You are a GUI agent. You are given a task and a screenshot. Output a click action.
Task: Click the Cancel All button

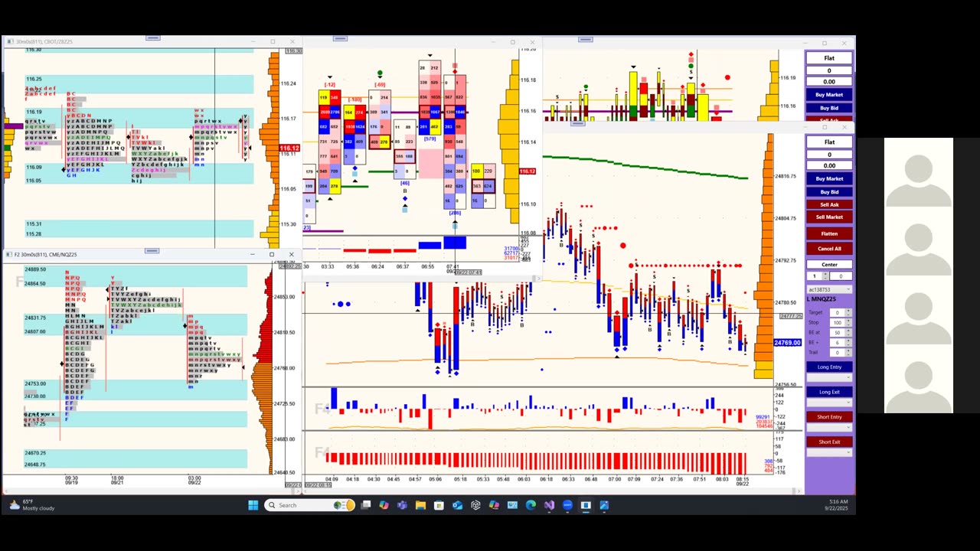[x=829, y=249]
